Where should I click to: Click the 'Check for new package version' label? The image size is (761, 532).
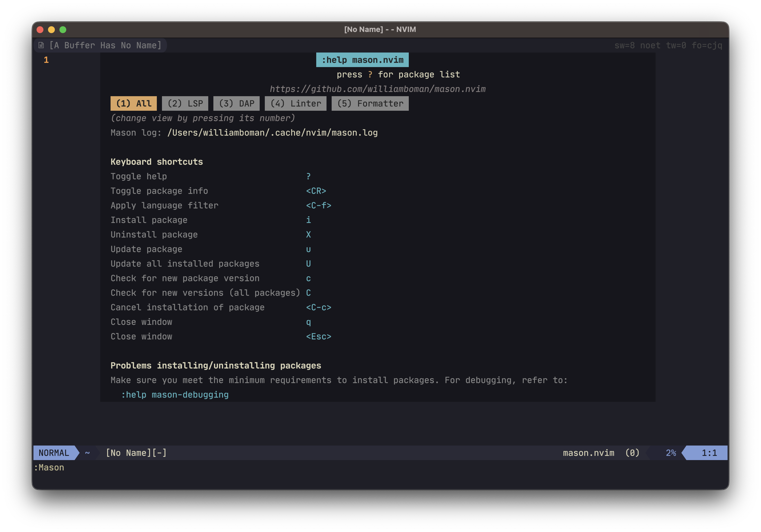click(x=185, y=278)
